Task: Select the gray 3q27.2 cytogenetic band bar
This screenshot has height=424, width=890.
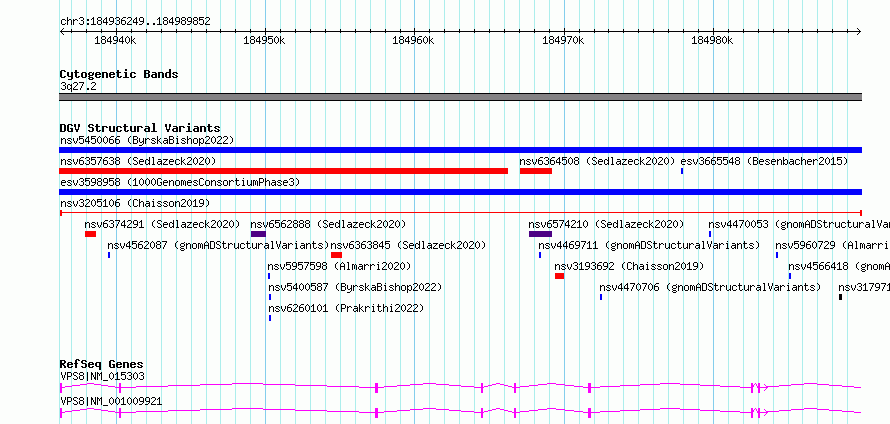Action: (x=460, y=97)
